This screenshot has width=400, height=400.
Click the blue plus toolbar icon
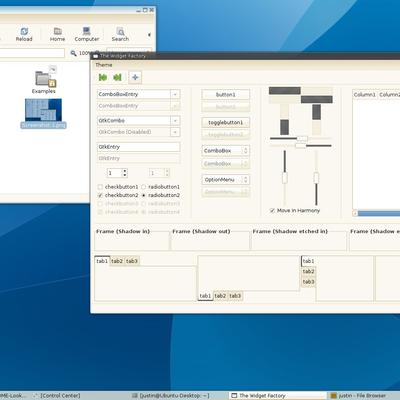(x=135, y=77)
